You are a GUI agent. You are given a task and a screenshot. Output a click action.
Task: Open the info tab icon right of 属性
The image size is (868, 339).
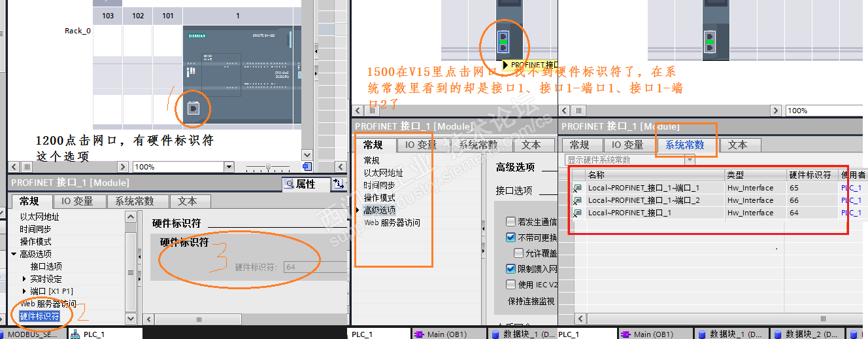(339, 184)
